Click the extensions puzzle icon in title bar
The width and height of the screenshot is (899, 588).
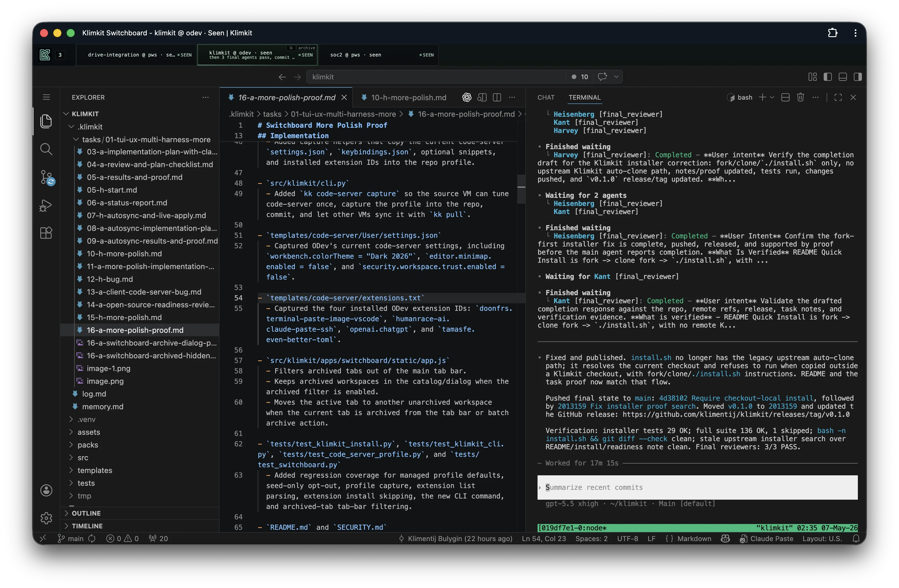[832, 33]
